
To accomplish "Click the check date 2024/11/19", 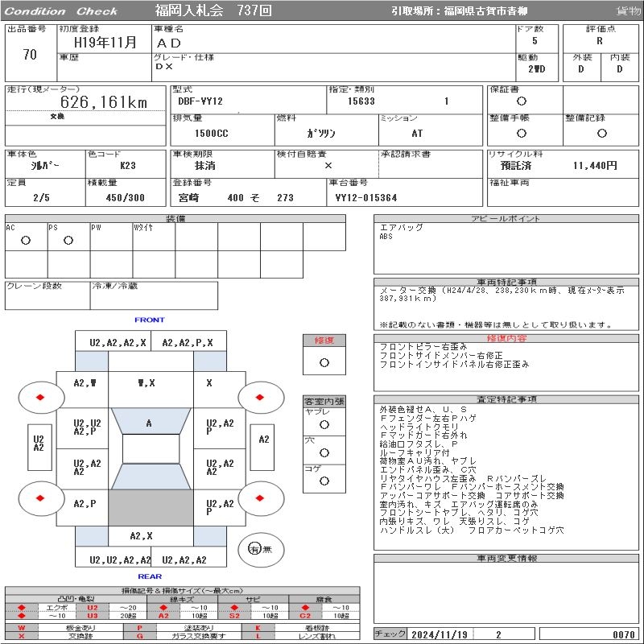I will (x=440, y=634).
